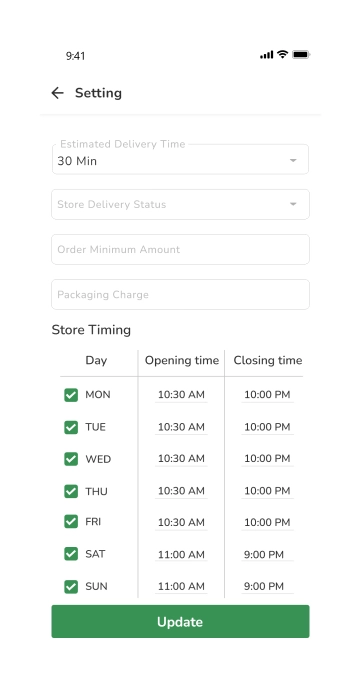Save changes with the Update button
Image resolution: width=361 pixels, height=685 pixels.
[180, 621]
